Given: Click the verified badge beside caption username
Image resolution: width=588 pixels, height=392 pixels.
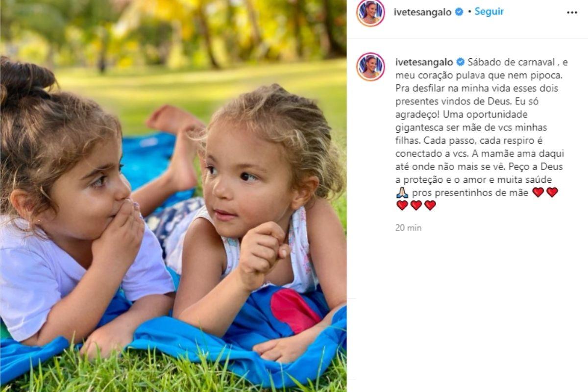Looking at the screenshot, I should click(461, 62).
